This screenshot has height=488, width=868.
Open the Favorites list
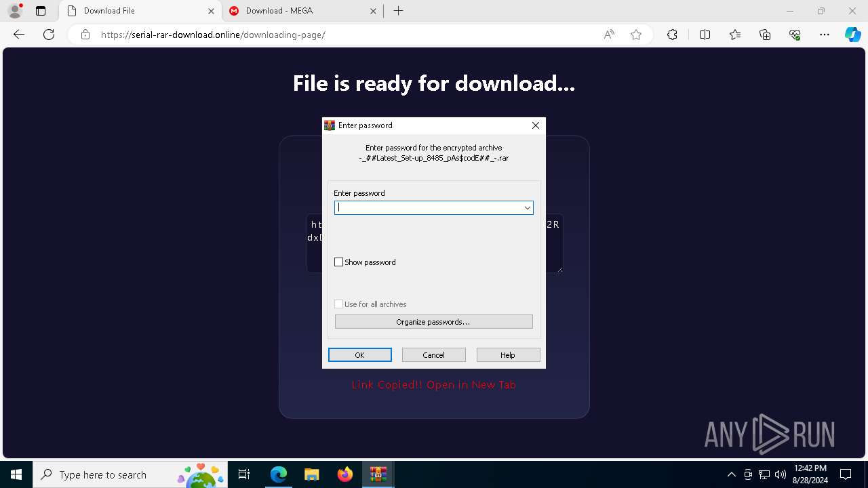[735, 35]
